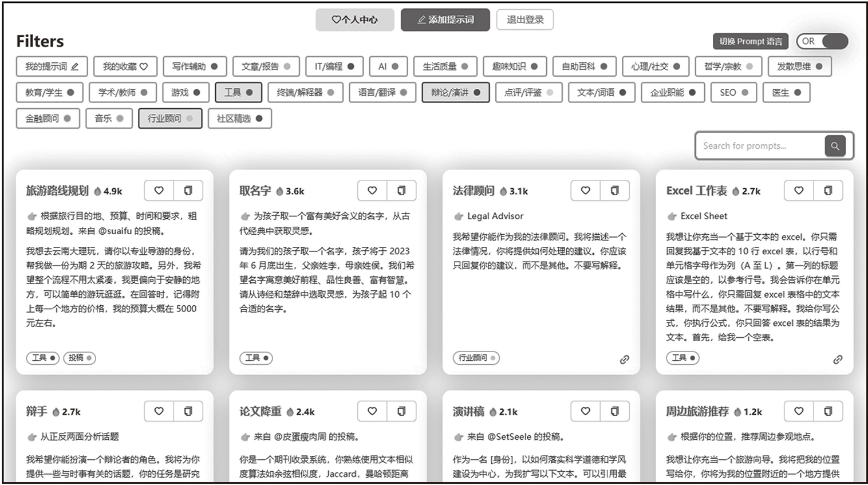Favorite the 旅游路线规划 prompt card
This screenshot has width=868, height=485.
point(159,191)
